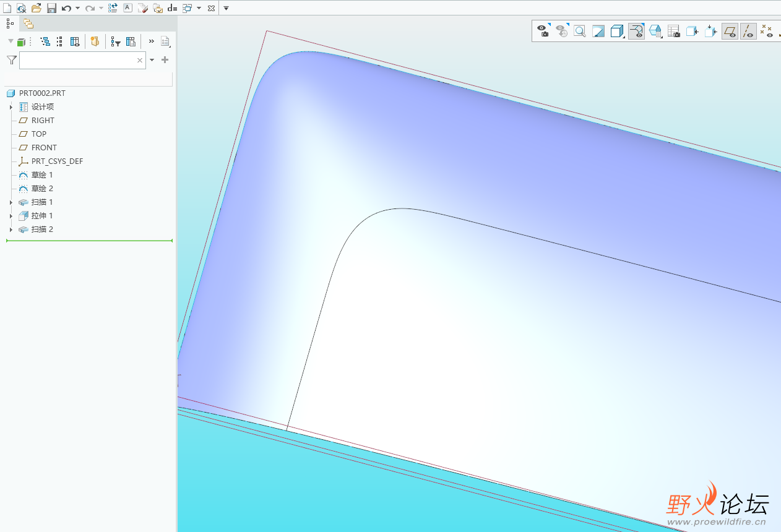This screenshot has height=532, width=781.
Task: Open the undo dropdown arrow
Action: [x=77, y=7]
